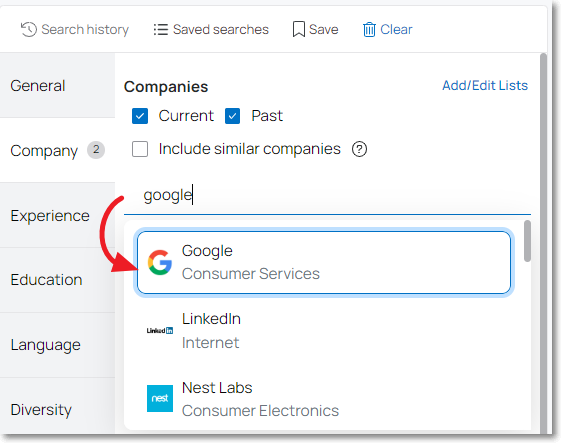Choose LinkedIn Internet from dropdown
Viewport: 561px width, 443px height.
pyautogui.click(x=324, y=330)
